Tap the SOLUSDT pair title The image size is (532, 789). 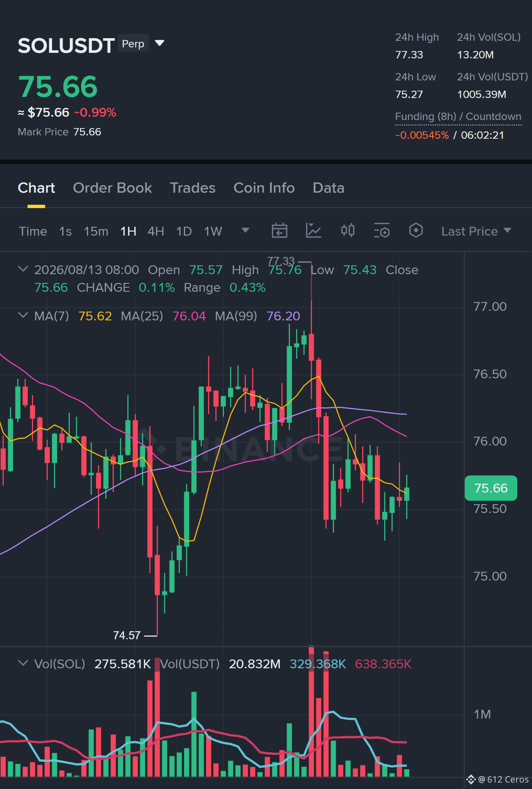66,46
